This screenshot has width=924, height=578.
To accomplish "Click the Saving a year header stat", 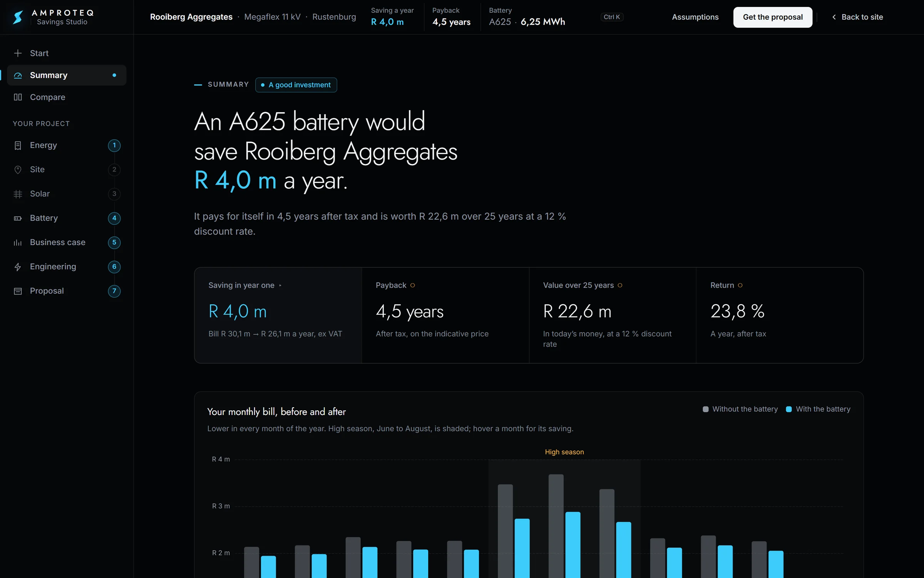I will pyautogui.click(x=392, y=17).
